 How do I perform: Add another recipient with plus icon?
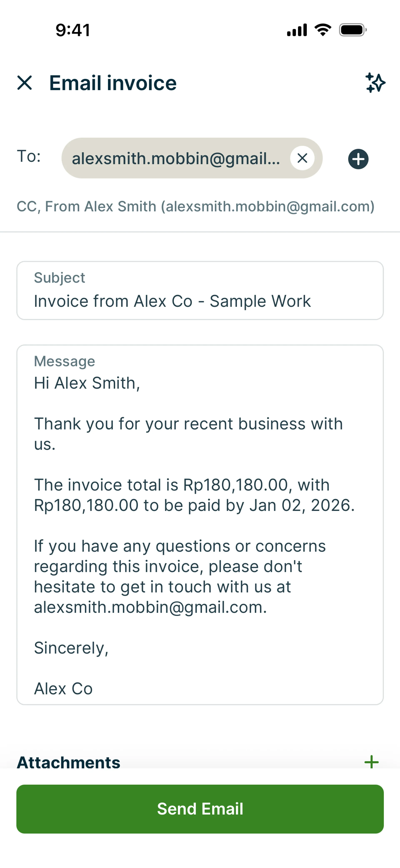tap(358, 159)
